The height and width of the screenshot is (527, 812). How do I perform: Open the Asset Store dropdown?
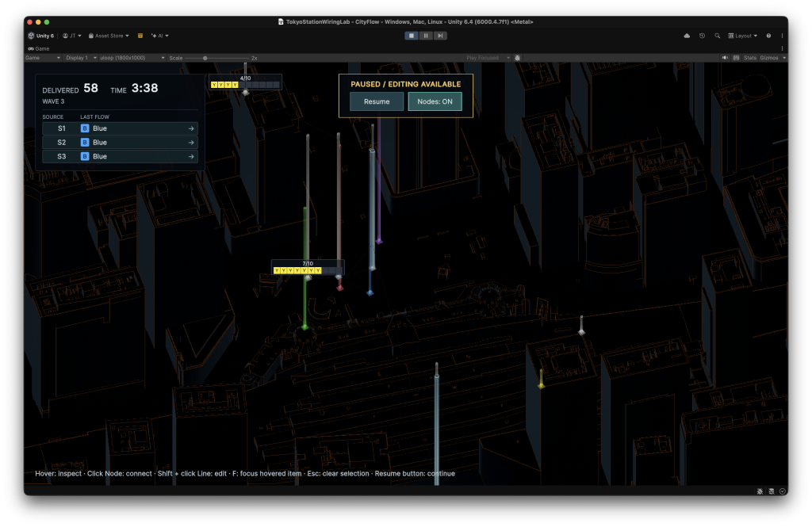[x=109, y=36]
